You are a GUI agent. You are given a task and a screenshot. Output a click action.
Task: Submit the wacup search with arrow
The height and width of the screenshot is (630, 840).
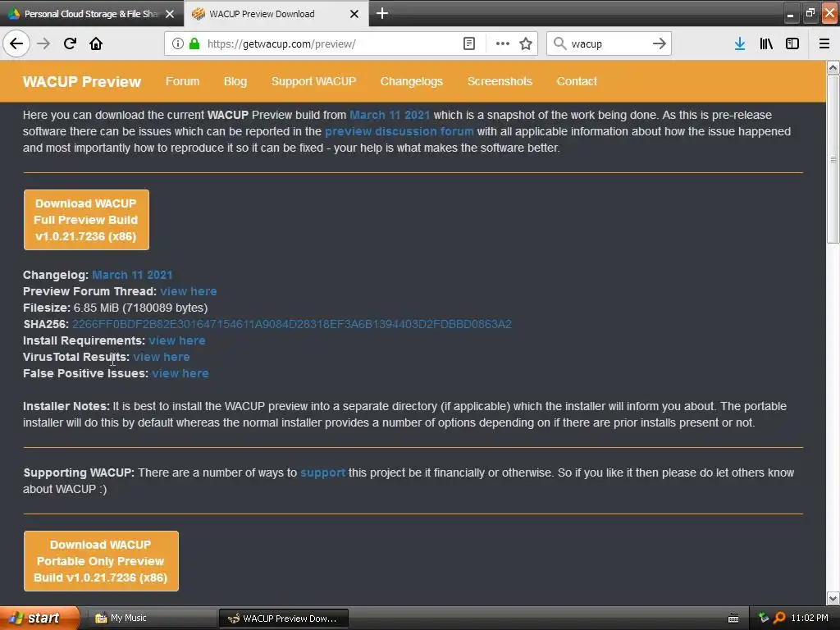tap(659, 43)
